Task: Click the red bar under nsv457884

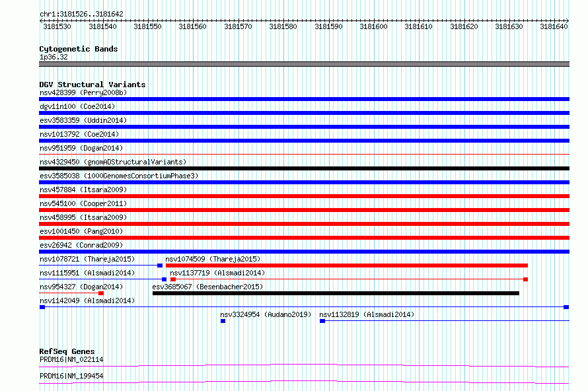Action: pyautogui.click(x=304, y=196)
